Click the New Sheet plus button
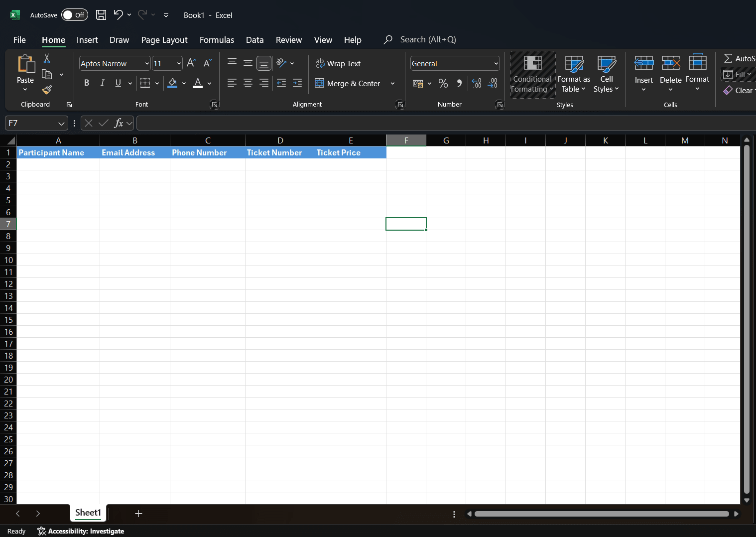Screen dimensions: 756x537 (x=138, y=514)
